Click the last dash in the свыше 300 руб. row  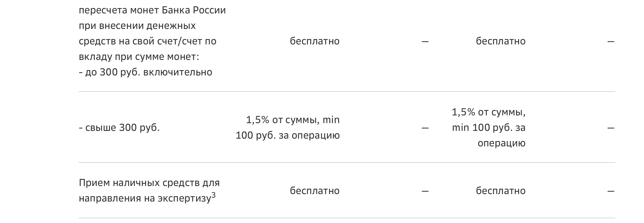point(611,128)
